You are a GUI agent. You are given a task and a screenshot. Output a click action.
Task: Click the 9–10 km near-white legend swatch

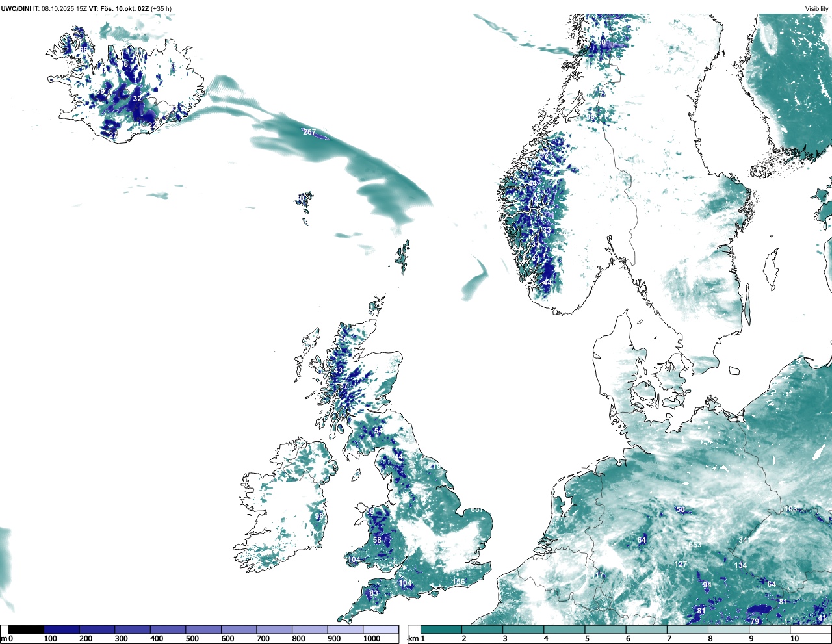pyautogui.click(x=770, y=630)
